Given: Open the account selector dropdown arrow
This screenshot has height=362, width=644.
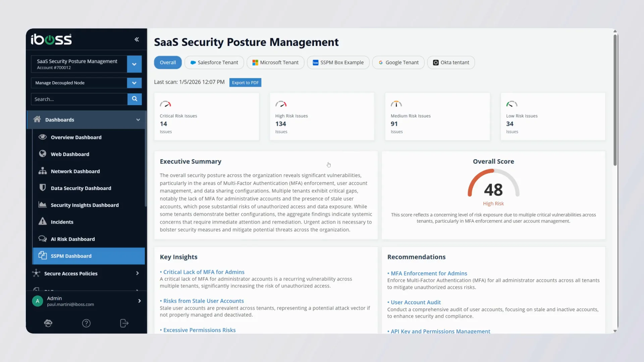Looking at the screenshot, I should click(134, 64).
